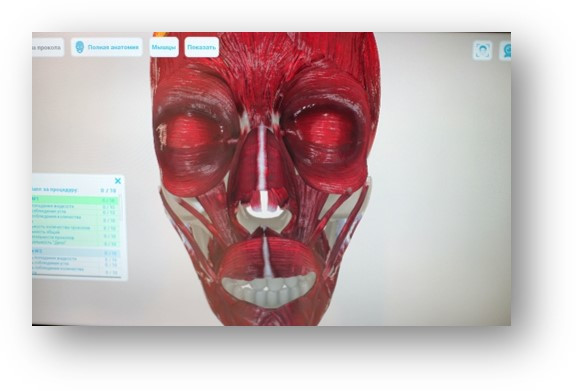Click the total score line in panel
Screen dimensions: 576x391
(74, 190)
